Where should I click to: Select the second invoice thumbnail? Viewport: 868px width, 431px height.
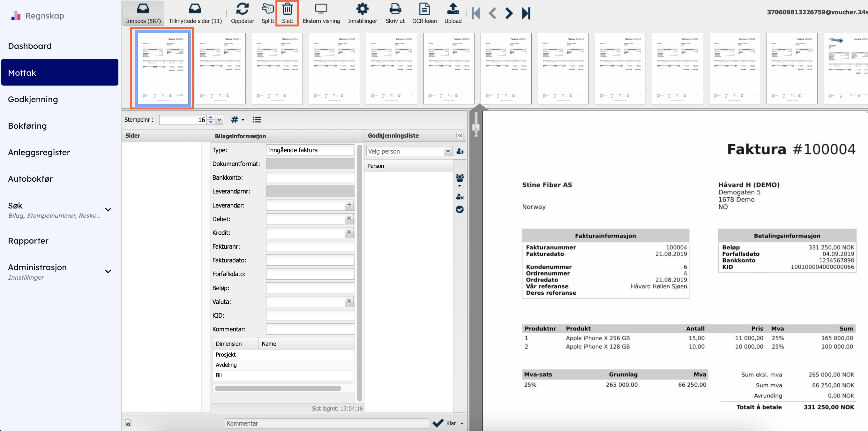(x=220, y=68)
